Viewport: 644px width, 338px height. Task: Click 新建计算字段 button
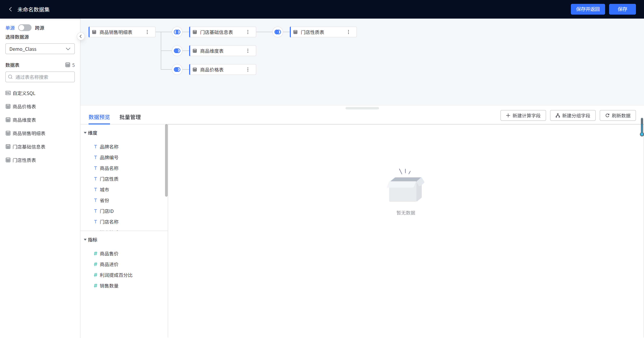tap(523, 116)
